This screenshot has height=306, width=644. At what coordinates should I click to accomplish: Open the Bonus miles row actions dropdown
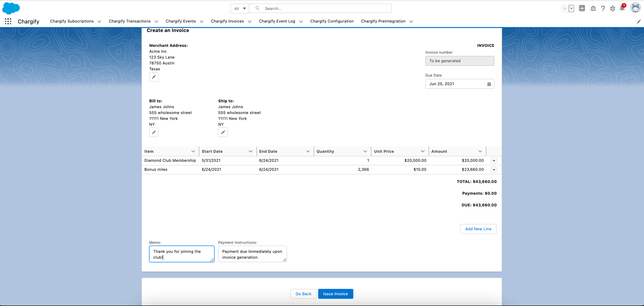493,170
